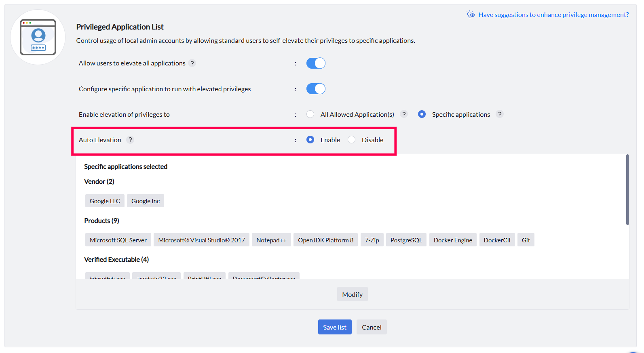Screen dimensions: 644x353
Task: Click the Google LLC vendor tag
Action: coord(105,201)
